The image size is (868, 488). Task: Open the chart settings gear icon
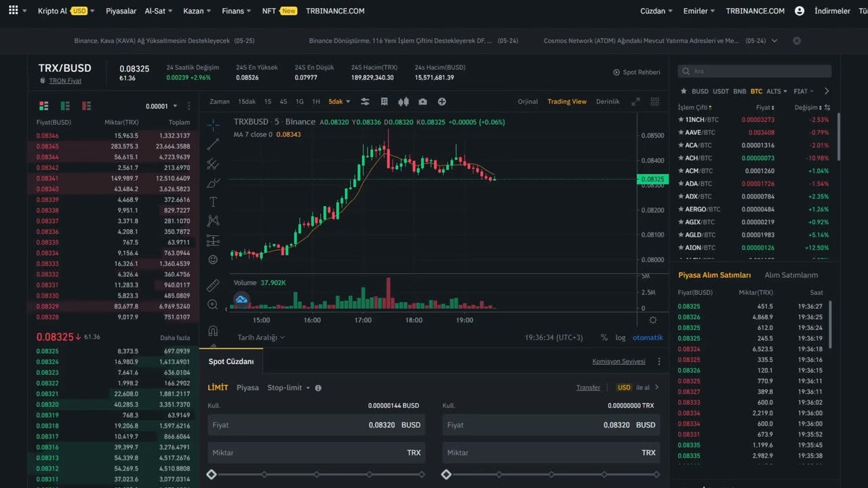click(653, 320)
